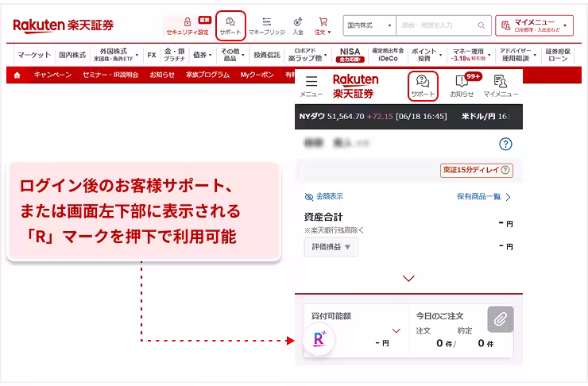Expand the 国内株式 search category dropdown
Image resolution: width=588 pixels, height=386 pixels.
pos(369,25)
